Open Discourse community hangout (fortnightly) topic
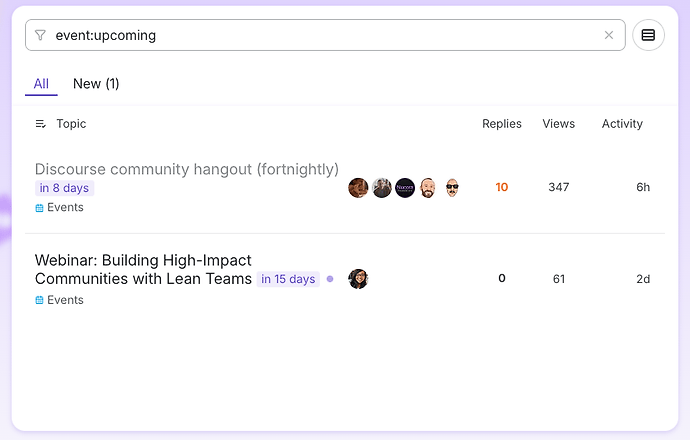The image size is (690, 440). pyautogui.click(x=187, y=169)
